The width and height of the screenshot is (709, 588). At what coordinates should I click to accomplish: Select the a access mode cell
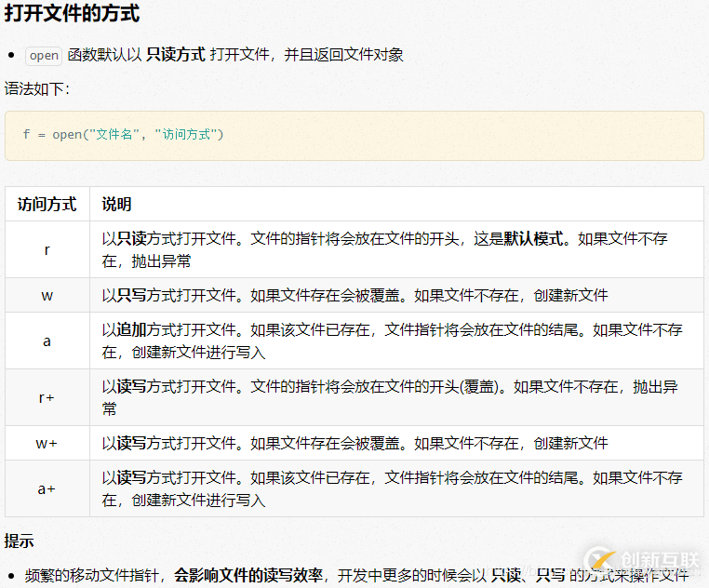tap(47, 341)
